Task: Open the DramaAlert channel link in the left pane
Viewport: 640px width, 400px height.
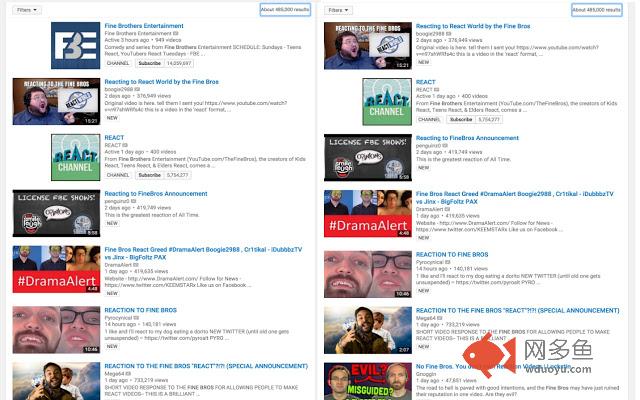Action: coord(118,264)
